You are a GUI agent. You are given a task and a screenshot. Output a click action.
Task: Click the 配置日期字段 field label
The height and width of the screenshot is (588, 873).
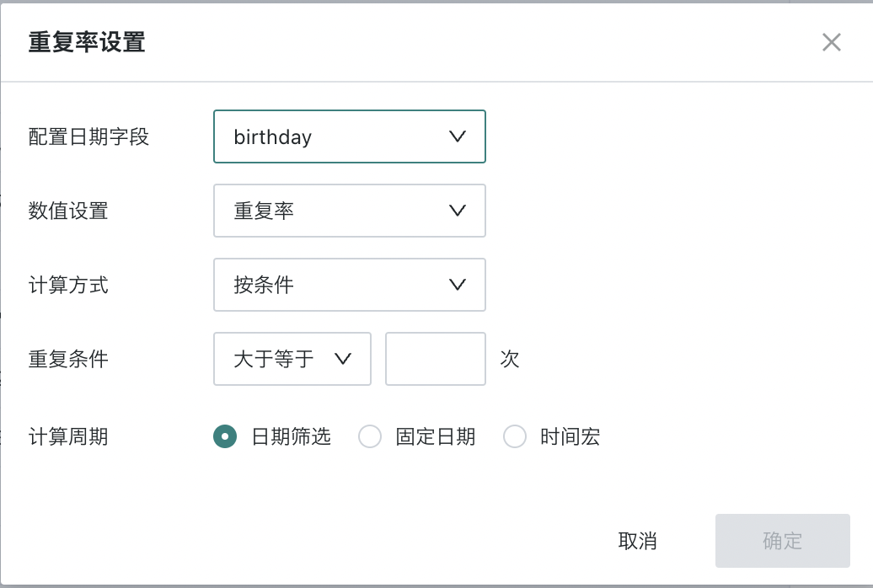point(88,136)
